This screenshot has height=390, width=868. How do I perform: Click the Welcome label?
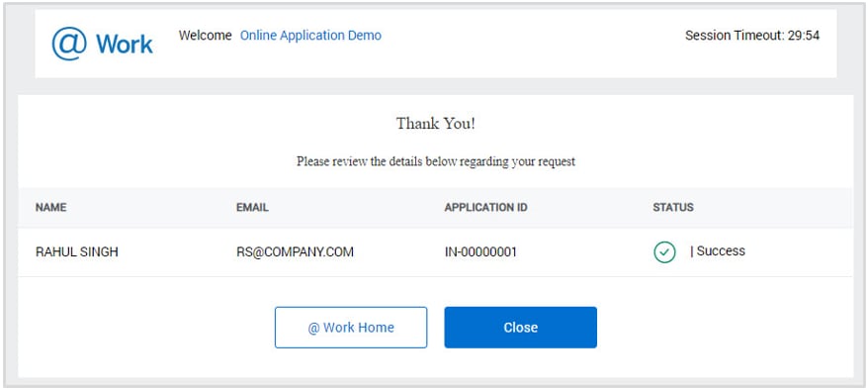click(206, 36)
